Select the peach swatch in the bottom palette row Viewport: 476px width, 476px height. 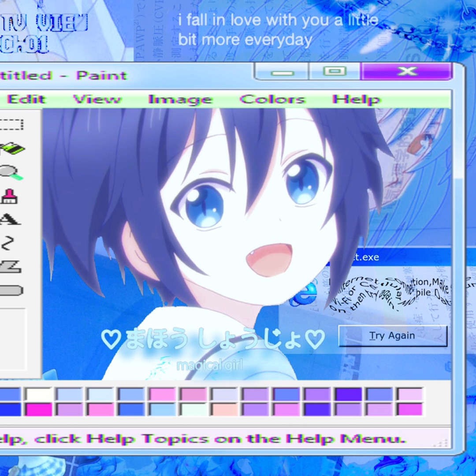[x=224, y=409]
